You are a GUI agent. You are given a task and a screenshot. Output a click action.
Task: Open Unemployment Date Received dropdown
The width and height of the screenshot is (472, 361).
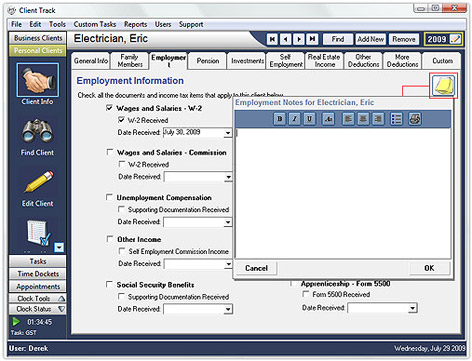pyautogui.click(x=228, y=222)
